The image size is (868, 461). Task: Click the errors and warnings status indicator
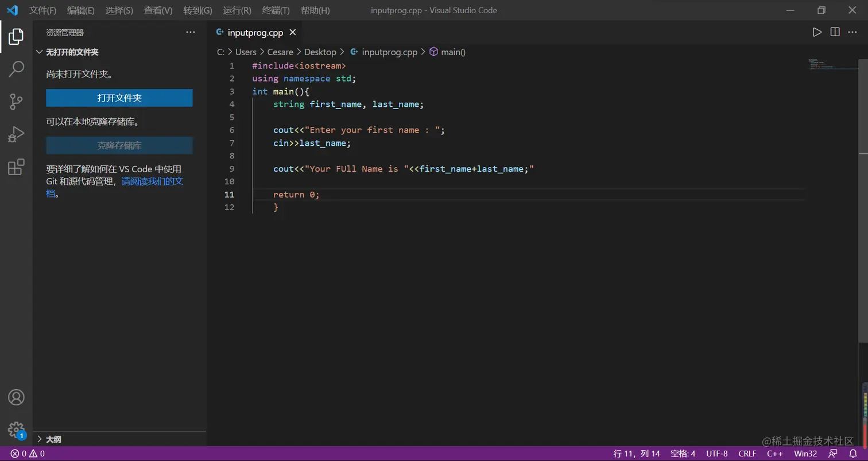click(x=28, y=454)
